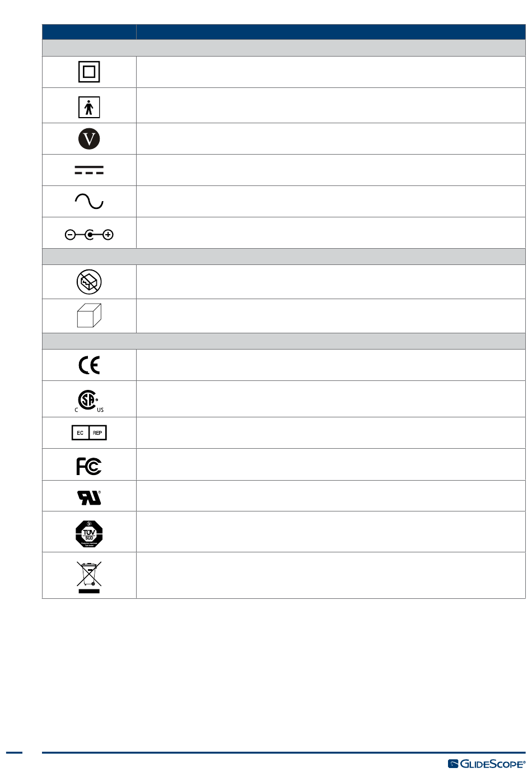Screen dimensions: 532x777
Task: Select the FCC logo symbol
Action: coord(89,466)
